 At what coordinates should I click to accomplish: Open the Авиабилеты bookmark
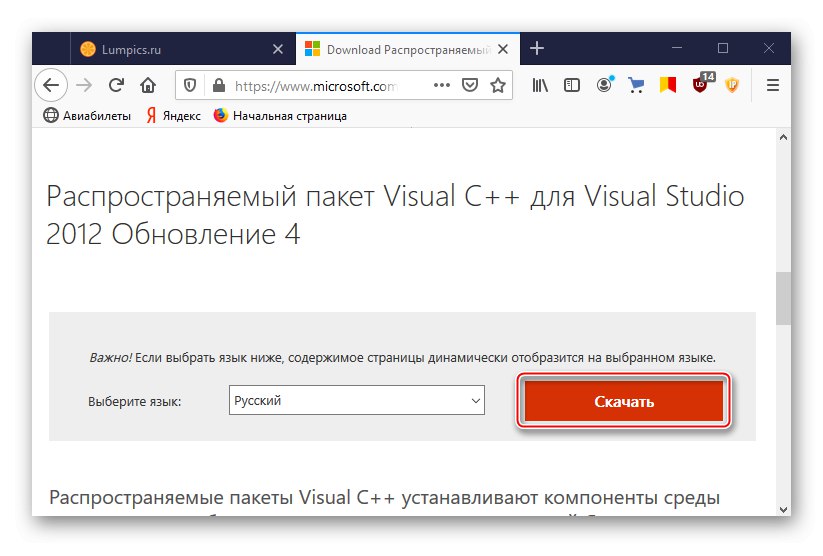pyautogui.click(x=87, y=116)
